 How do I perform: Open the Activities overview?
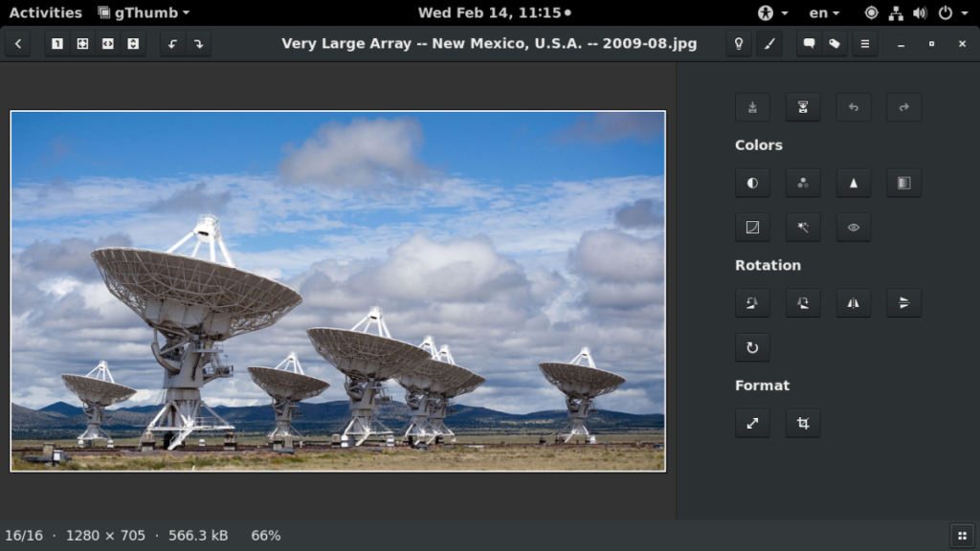[x=45, y=12]
